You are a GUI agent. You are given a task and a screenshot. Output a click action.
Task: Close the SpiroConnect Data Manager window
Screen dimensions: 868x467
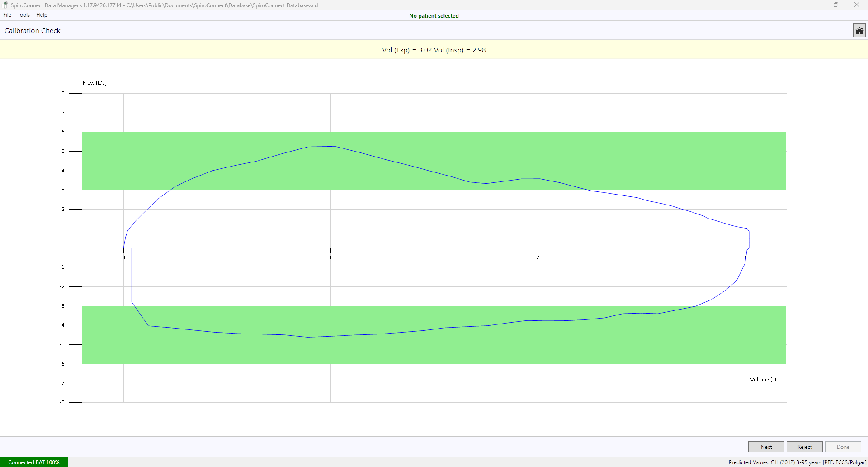pos(856,5)
